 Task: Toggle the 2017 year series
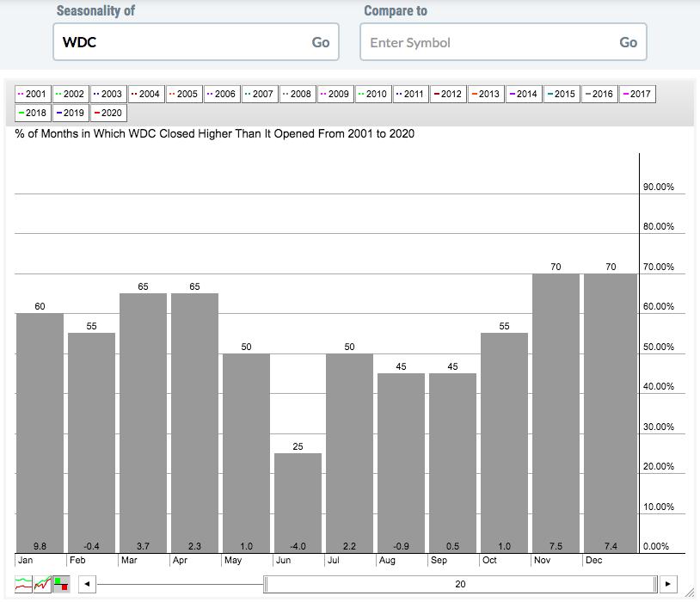coord(636,94)
